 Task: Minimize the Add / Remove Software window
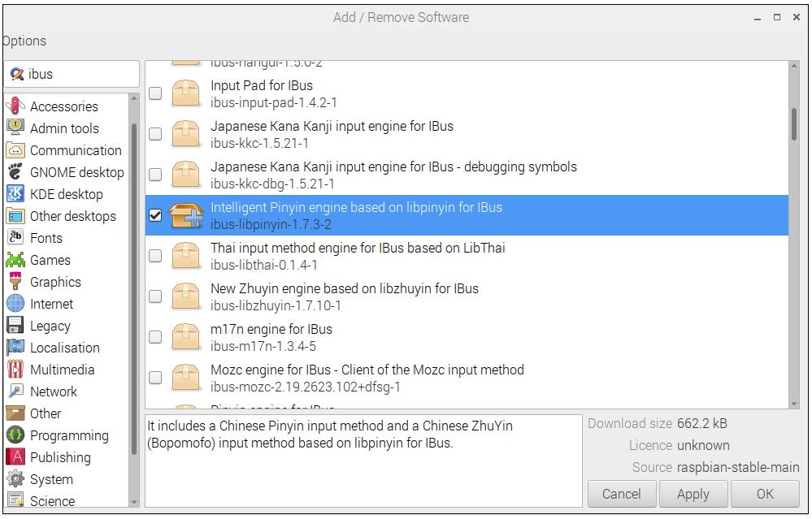pyautogui.click(x=758, y=18)
